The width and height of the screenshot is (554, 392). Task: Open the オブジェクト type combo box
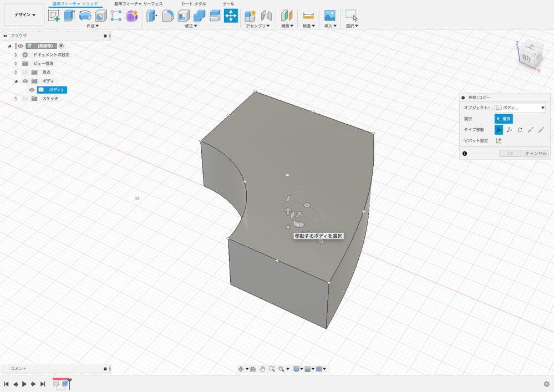coord(520,108)
